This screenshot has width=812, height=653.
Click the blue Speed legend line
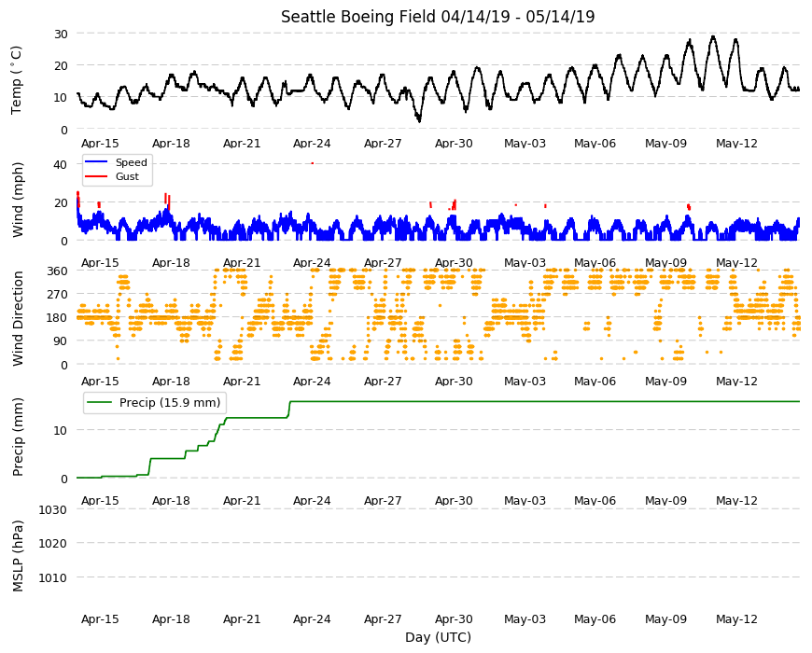click(96, 162)
